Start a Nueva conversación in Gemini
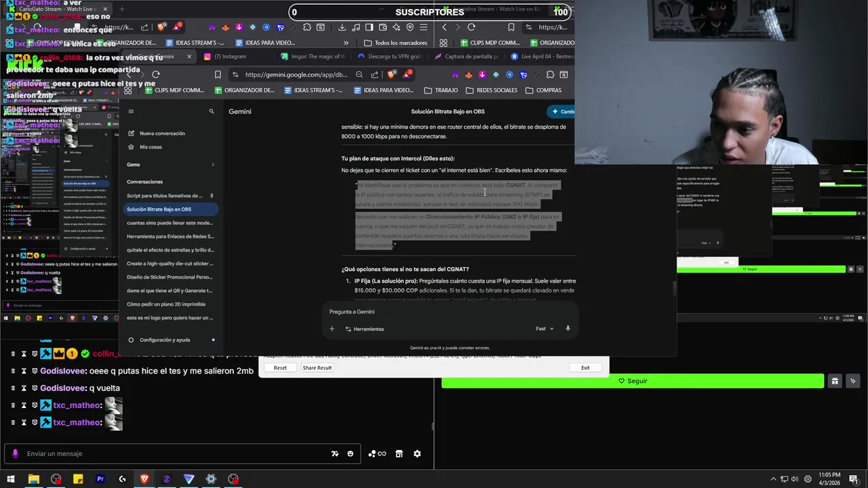This screenshot has width=868, height=488. (x=156, y=134)
